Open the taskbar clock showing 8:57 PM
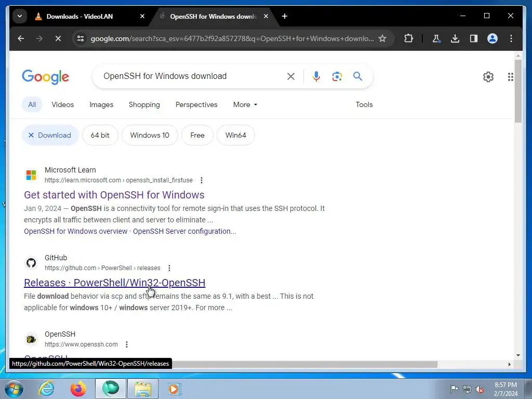Viewport: 532px width, 399px height. coord(506,389)
